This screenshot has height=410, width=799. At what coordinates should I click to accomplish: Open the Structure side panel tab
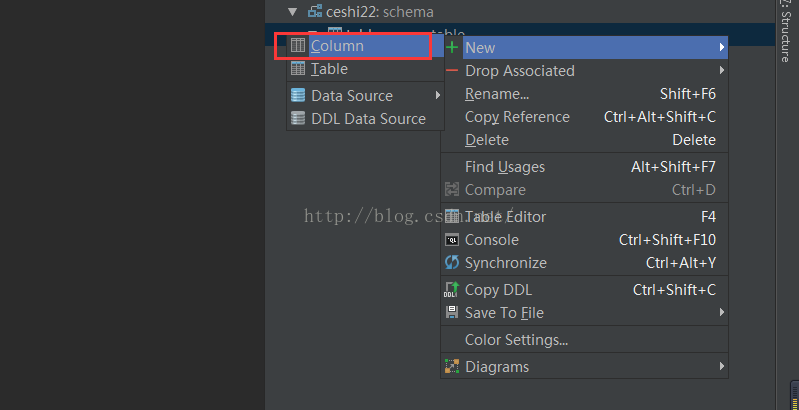(785, 32)
